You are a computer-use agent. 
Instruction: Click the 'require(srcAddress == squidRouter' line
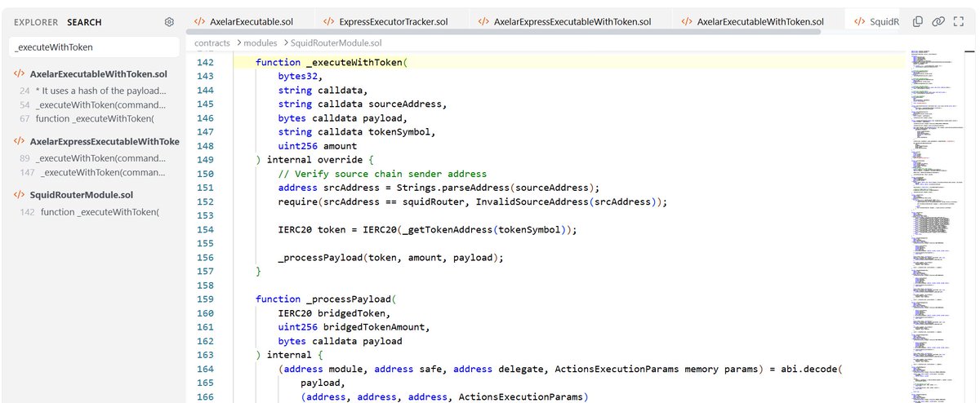point(473,201)
